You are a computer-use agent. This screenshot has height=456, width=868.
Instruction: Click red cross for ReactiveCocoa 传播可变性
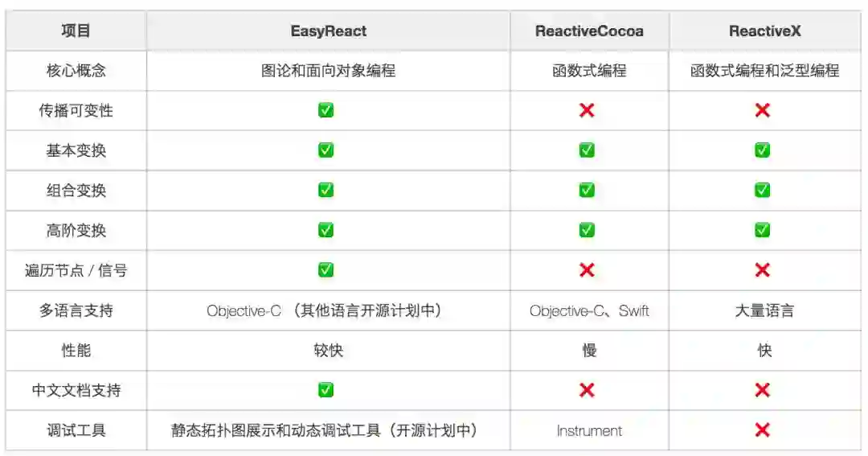point(587,110)
